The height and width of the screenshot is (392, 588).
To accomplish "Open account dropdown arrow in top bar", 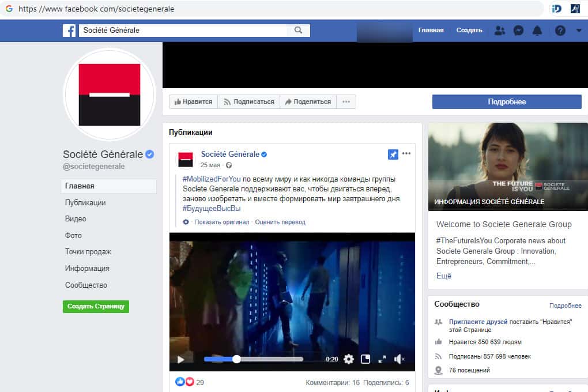I will point(579,31).
